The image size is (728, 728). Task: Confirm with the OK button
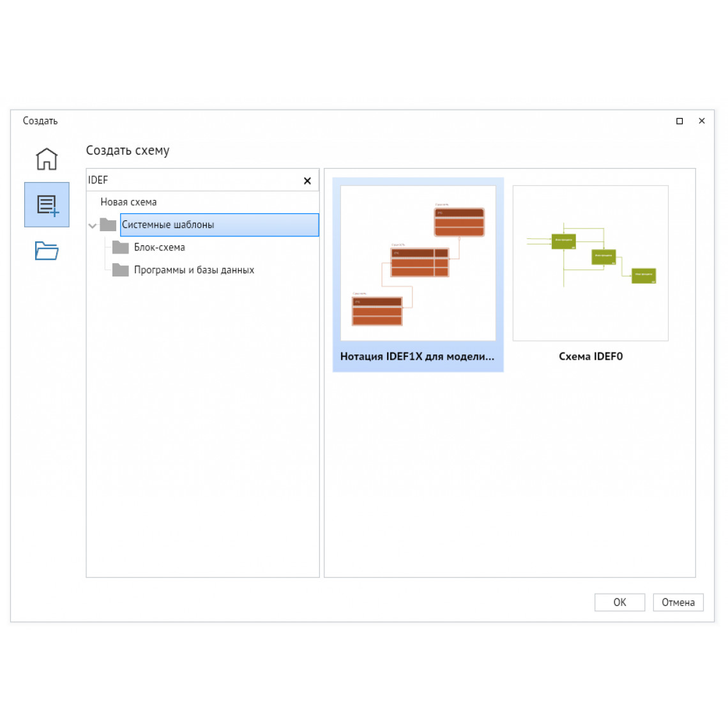point(619,602)
